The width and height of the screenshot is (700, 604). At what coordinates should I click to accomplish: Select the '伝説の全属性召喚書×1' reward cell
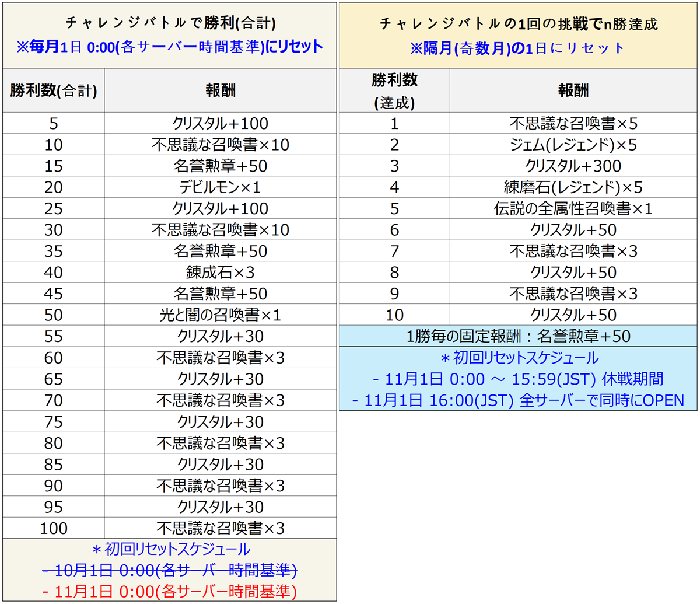[573, 209]
